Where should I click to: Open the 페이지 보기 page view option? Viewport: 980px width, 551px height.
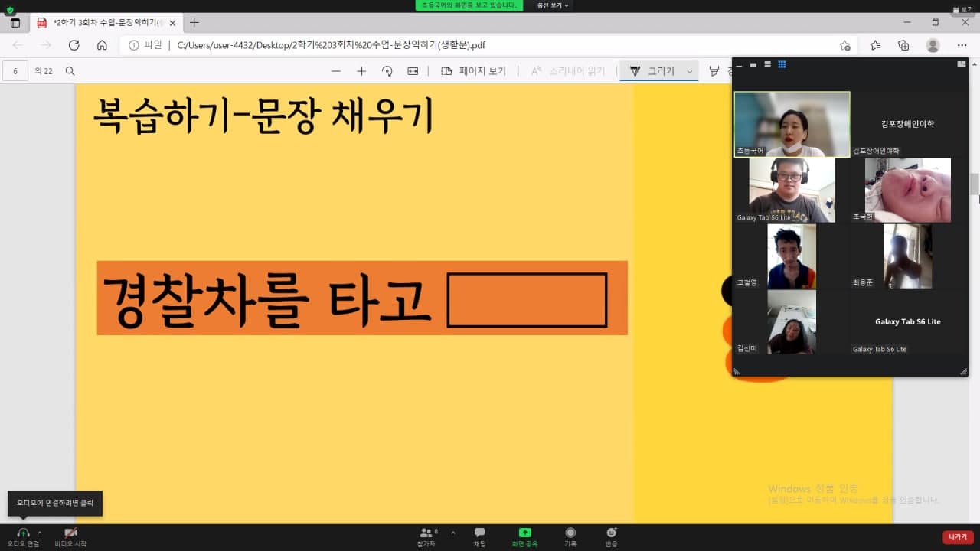(x=474, y=71)
